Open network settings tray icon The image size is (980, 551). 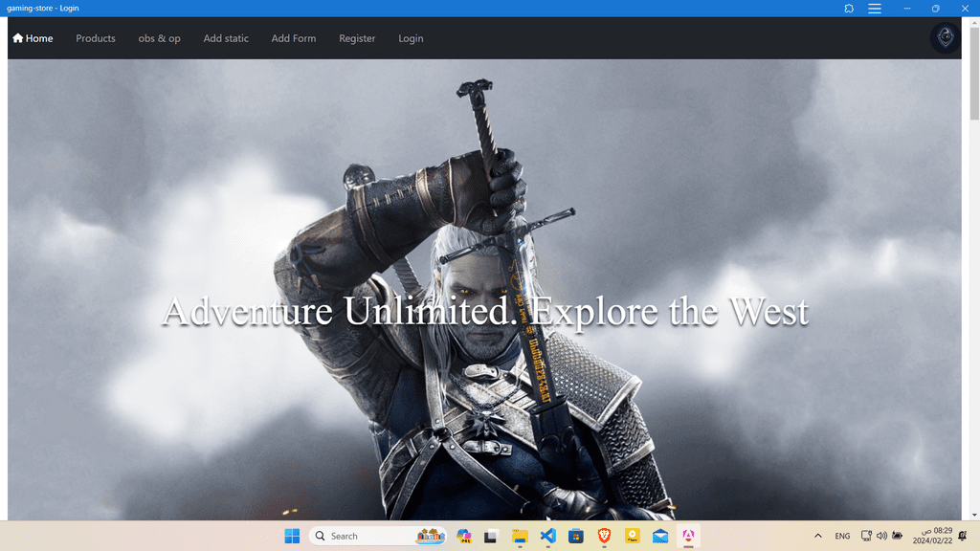tap(866, 536)
